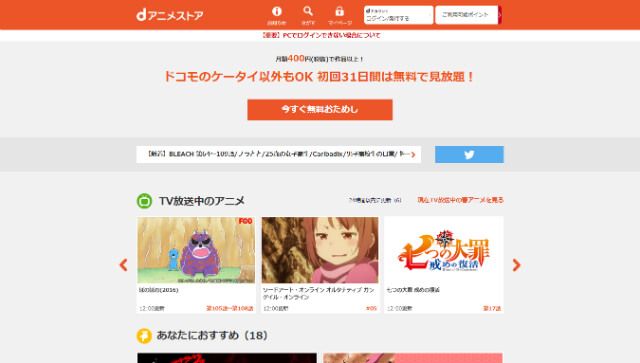
Task: Expand the news ticker arrow
Action: [413, 155]
